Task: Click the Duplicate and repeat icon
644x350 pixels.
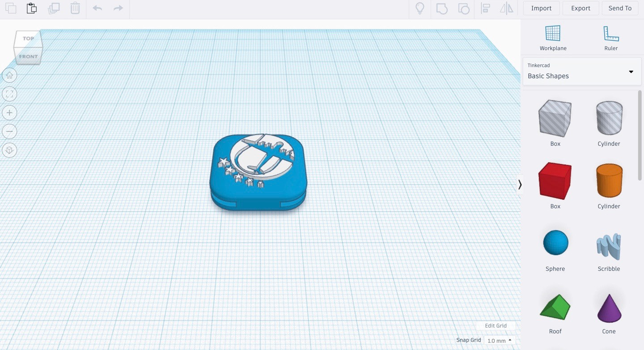Action: tap(54, 8)
